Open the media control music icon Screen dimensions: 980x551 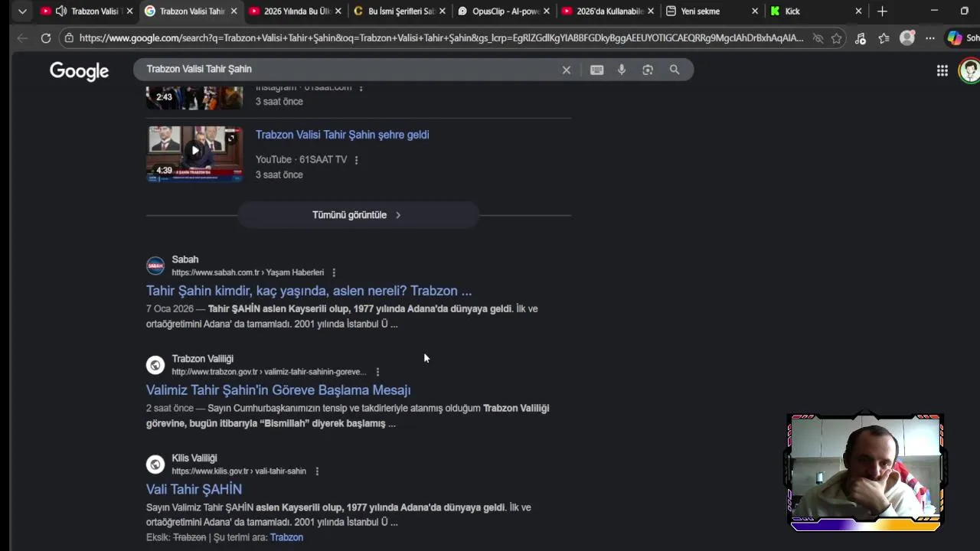click(861, 38)
